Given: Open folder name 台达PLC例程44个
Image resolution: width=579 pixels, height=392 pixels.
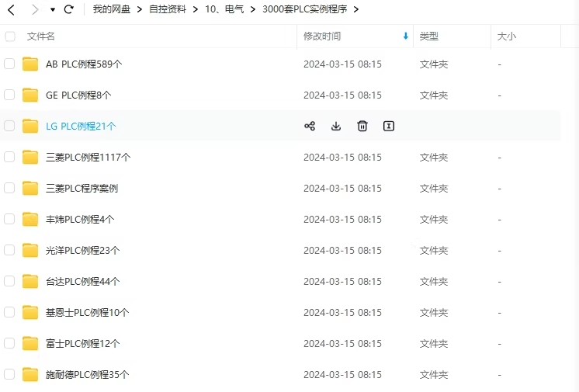Looking at the screenshot, I should coord(82,281).
